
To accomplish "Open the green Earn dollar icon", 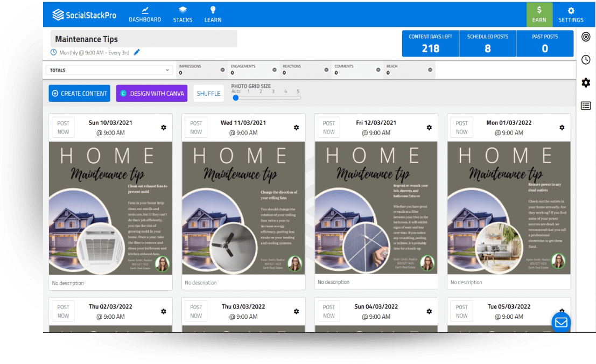I will coord(539,9).
